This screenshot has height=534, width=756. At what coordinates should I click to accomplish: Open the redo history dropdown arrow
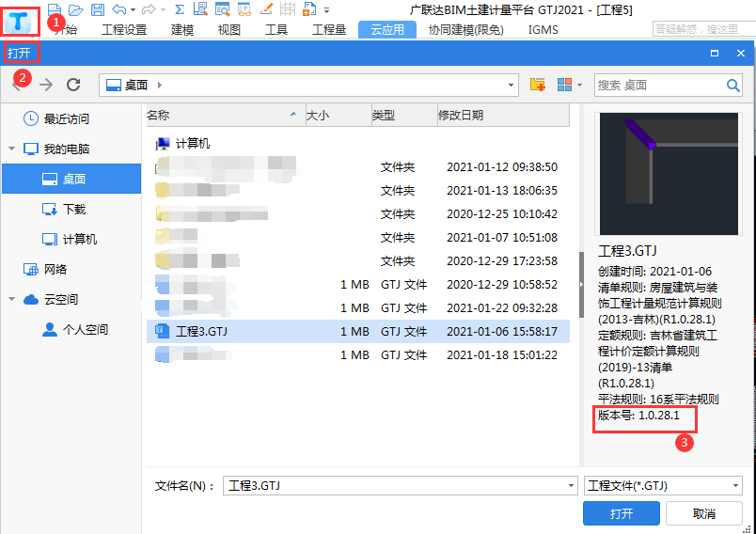(x=163, y=9)
